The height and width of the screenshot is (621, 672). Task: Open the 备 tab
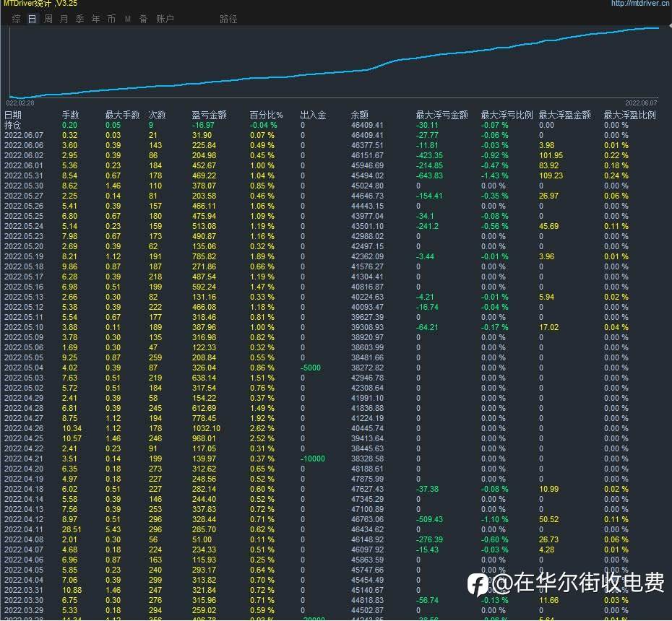point(143,19)
